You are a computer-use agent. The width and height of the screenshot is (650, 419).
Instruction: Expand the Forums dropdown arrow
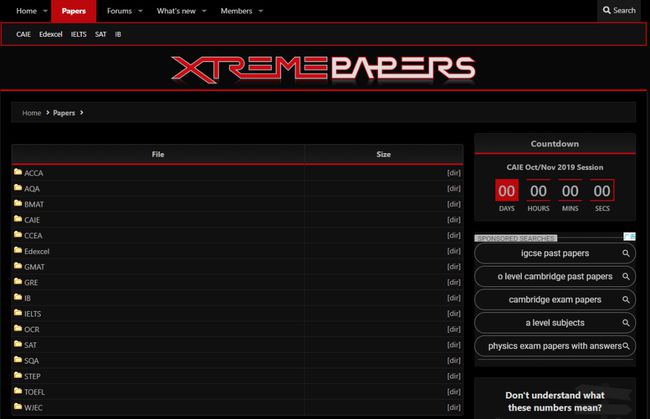point(140,10)
